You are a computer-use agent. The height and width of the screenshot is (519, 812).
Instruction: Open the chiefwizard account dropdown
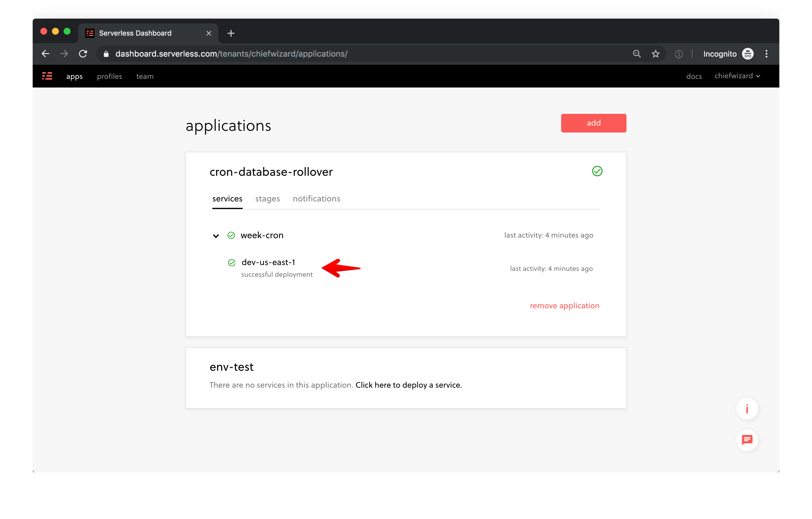[737, 76]
